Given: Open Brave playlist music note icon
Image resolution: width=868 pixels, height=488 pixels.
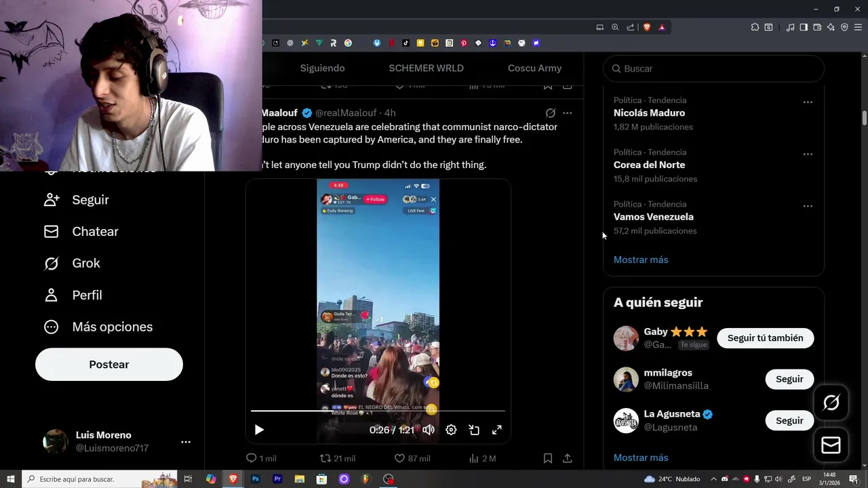Looking at the screenshot, I should pos(790,27).
